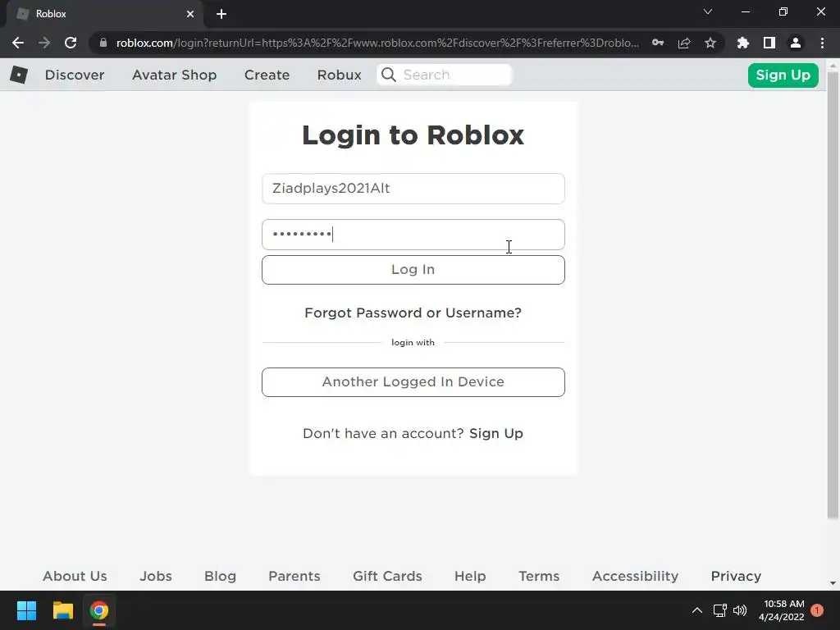Go back with browser back arrow

(18, 43)
